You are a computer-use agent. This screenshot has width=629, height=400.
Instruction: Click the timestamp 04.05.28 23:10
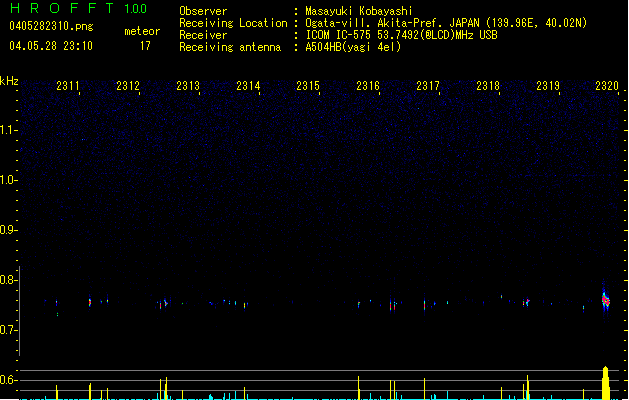[51, 46]
